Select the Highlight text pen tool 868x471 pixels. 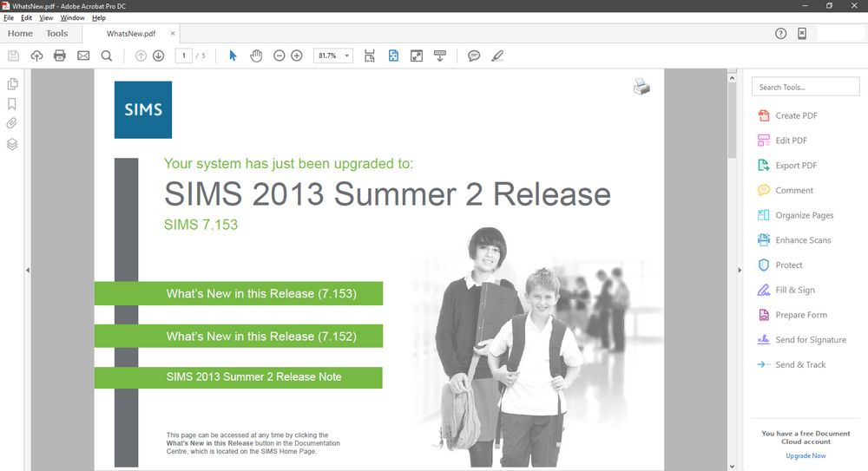tap(497, 56)
